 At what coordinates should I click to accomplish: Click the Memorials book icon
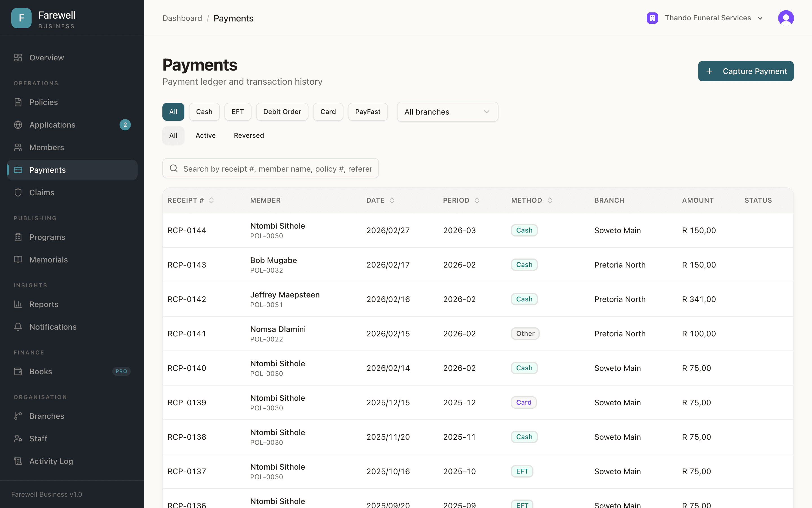(x=18, y=260)
